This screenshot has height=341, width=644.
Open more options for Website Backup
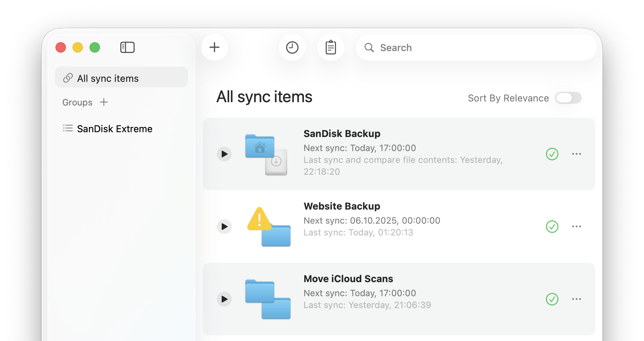coord(576,227)
